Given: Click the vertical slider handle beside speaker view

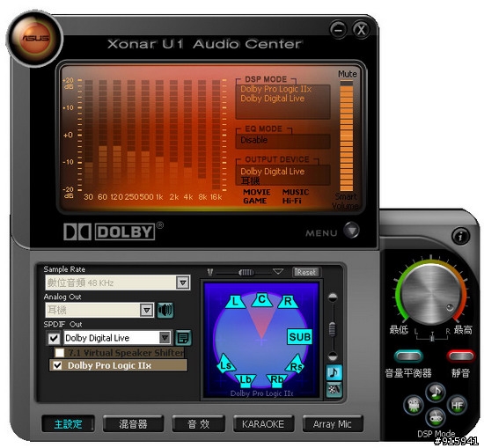Looking at the screenshot, I should (333, 329).
